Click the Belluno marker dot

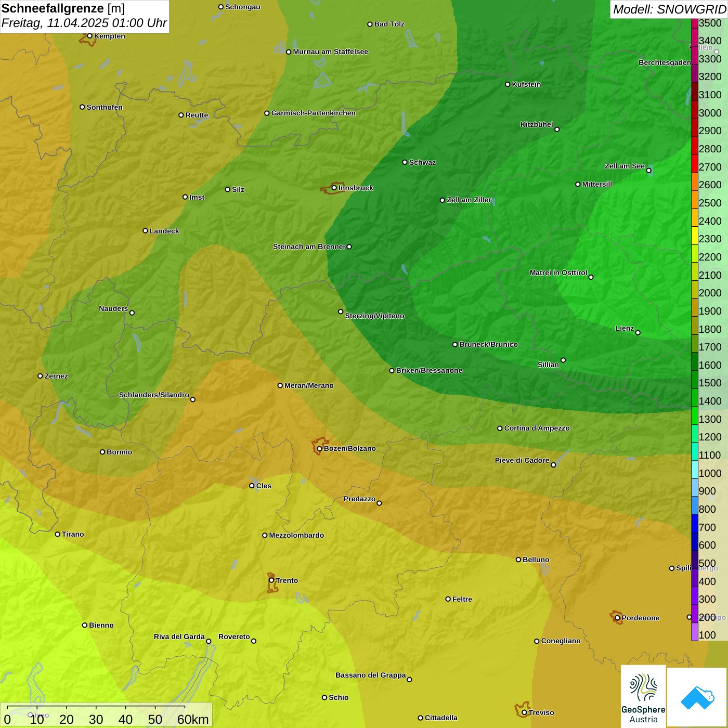[518, 560]
